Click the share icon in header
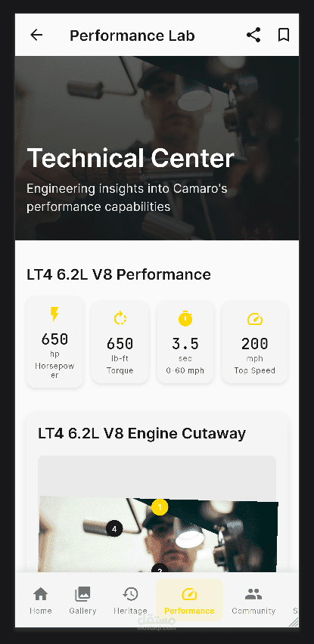Image resolution: width=314 pixels, height=644 pixels. click(x=253, y=35)
